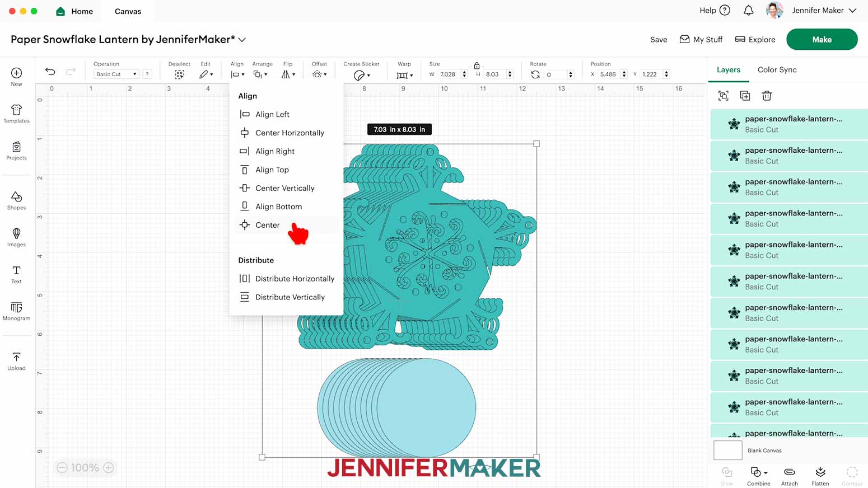Undo the last action
Viewport: 868px width, 488px height.
pos(50,71)
